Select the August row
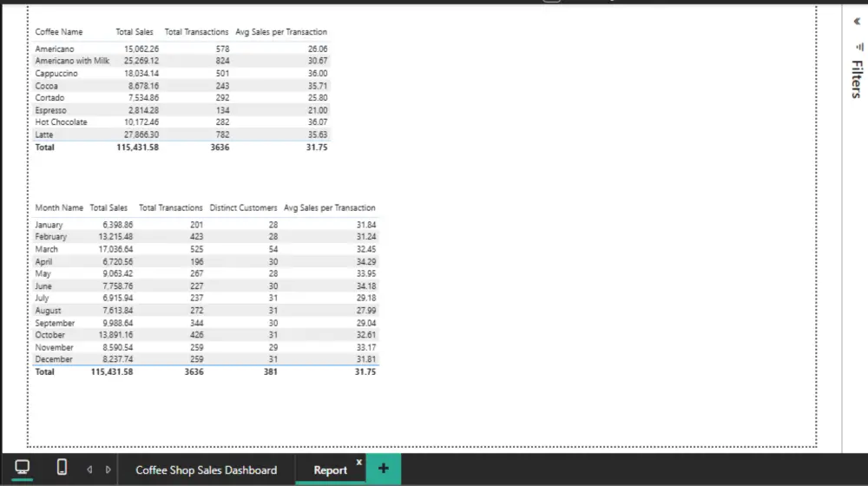Screen dimensions: 868x486 [206, 311]
